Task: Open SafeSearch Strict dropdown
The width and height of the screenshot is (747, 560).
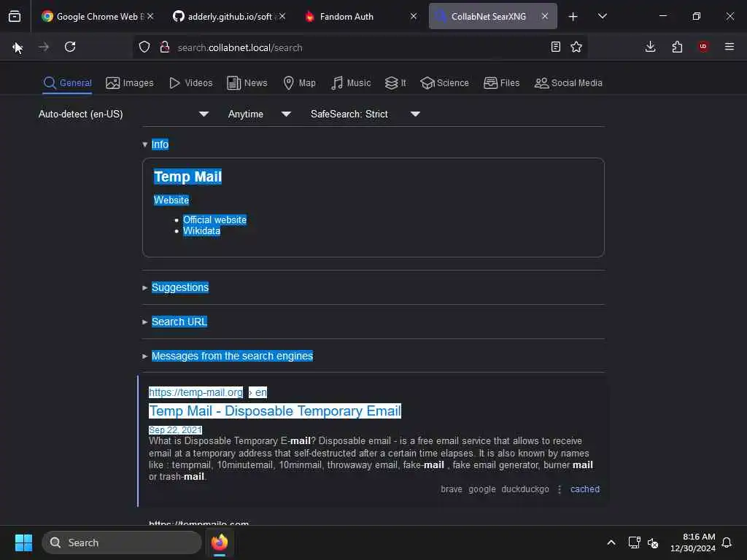Action: tap(365, 114)
